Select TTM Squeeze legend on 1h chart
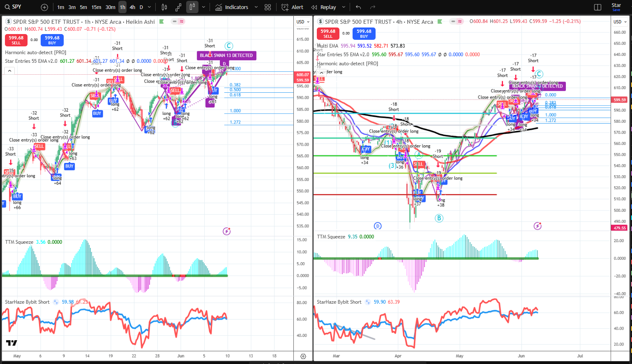The width and height of the screenshot is (632, 364). point(19,242)
